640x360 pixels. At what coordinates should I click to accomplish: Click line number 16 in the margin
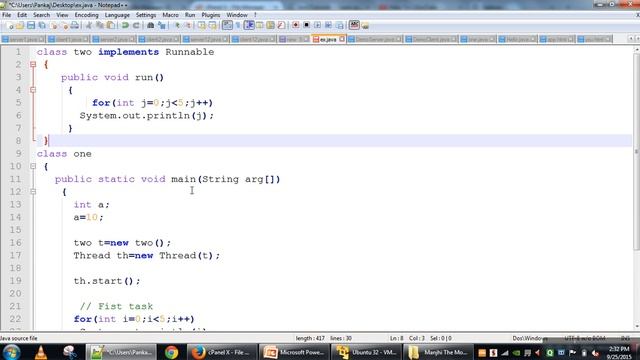click(16, 242)
